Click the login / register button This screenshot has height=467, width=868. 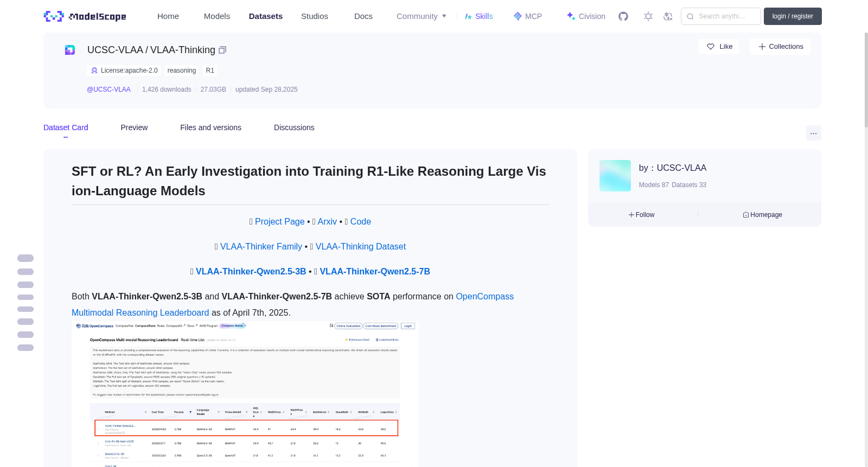pos(793,16)
